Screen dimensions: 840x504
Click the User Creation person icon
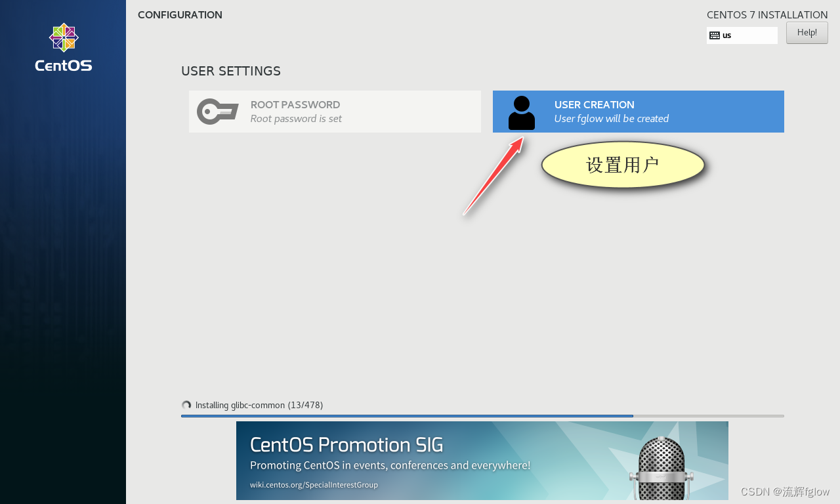coord(522,112)
